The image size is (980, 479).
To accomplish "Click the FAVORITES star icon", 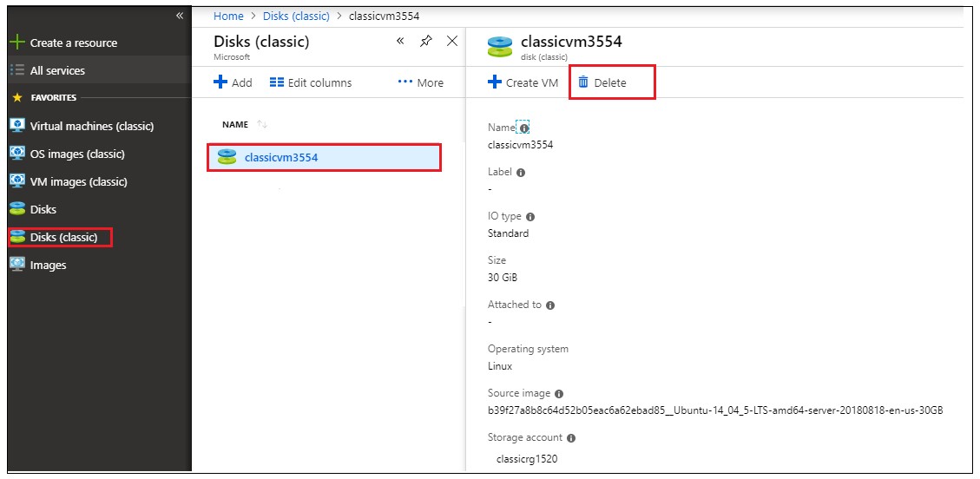I will coord(17,98).
